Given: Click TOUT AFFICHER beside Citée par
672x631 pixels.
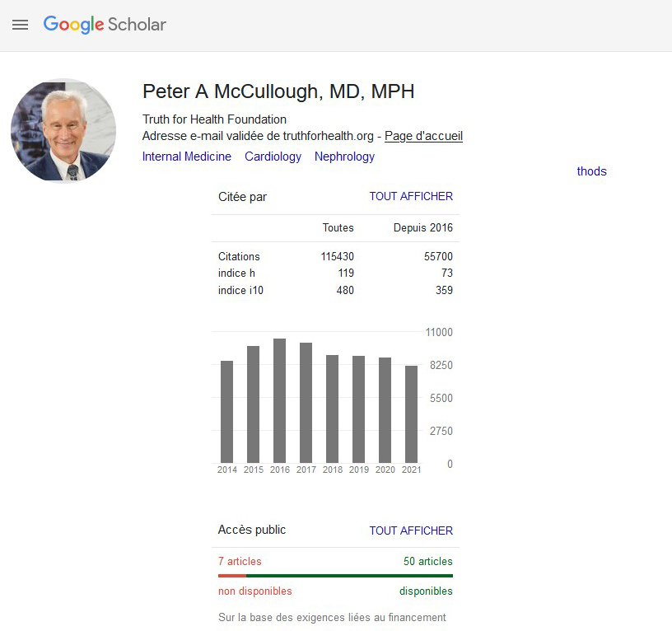Looking at the screenshot, I should (x=411, y=196).
